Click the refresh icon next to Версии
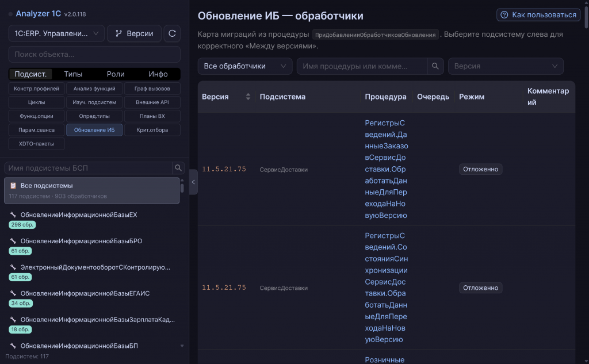The width and height of the screenshot is (589, 364). tap(172, 33)
